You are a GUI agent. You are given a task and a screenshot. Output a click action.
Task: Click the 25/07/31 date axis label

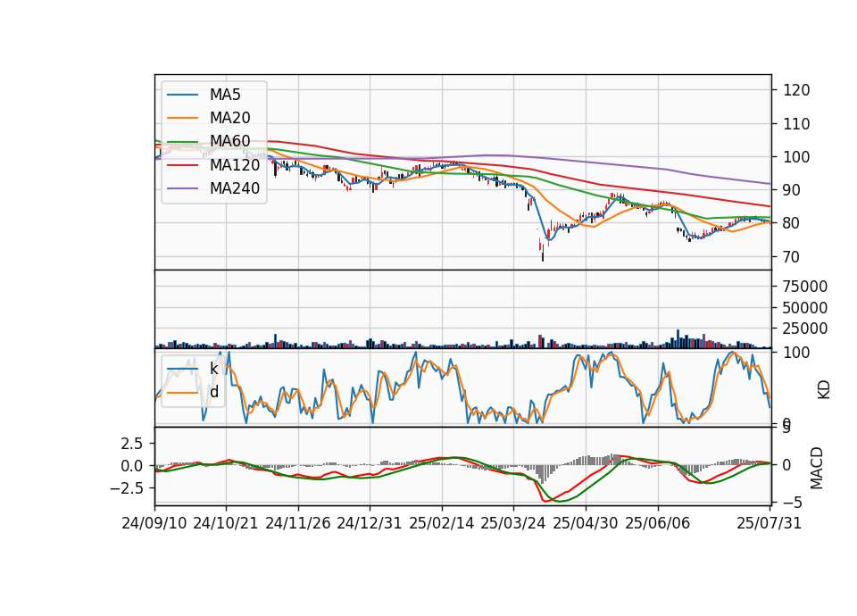(x=769, y=523)
